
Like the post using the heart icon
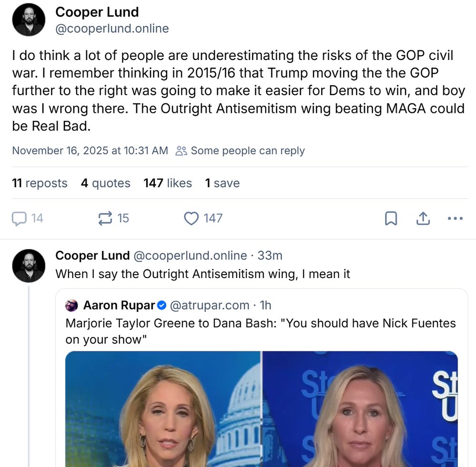[190, 218]
